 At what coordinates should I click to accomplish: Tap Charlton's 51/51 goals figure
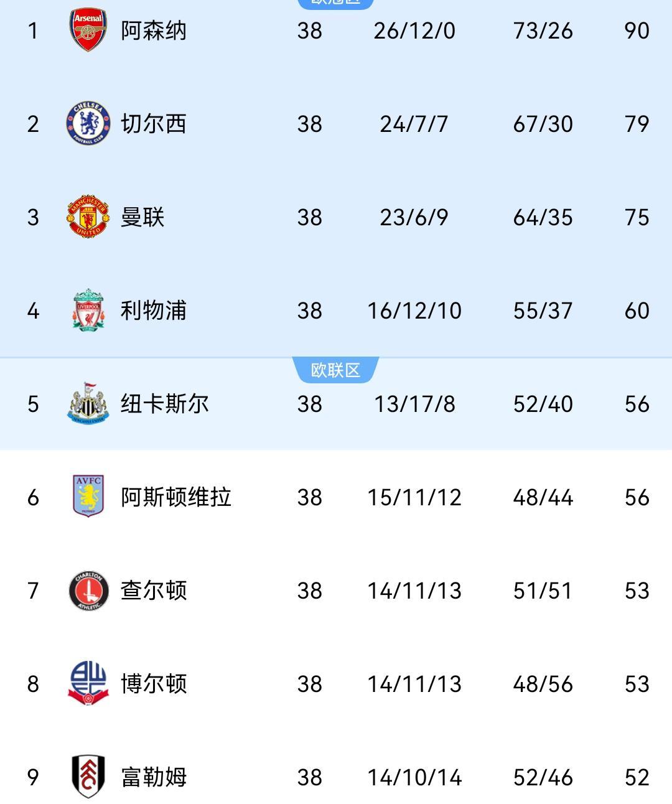pyautogui.click(x=543, y=591)
